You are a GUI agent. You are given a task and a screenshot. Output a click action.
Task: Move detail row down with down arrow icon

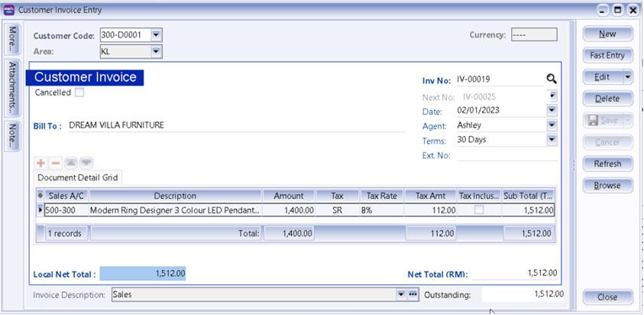tap(86, 163)
